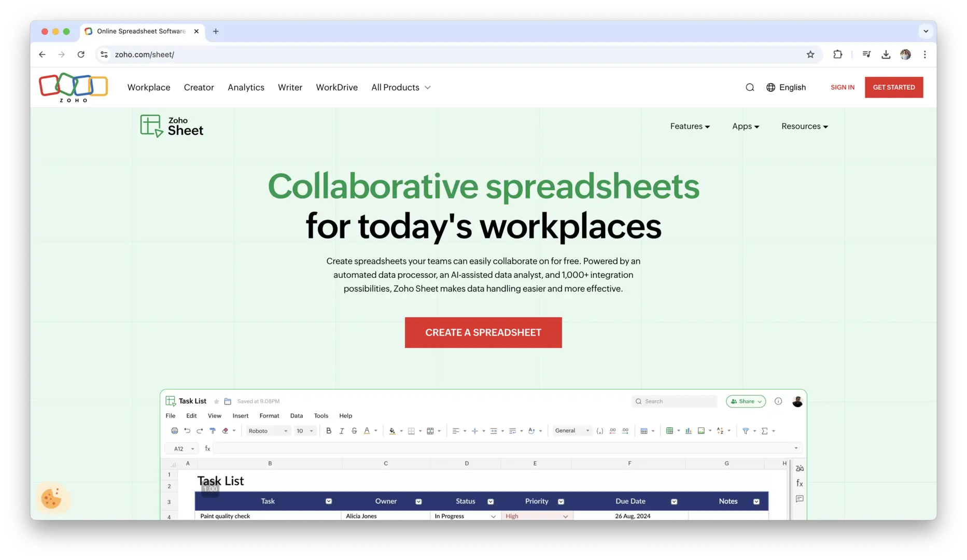Open the General number format dropdown

point(572,431)
